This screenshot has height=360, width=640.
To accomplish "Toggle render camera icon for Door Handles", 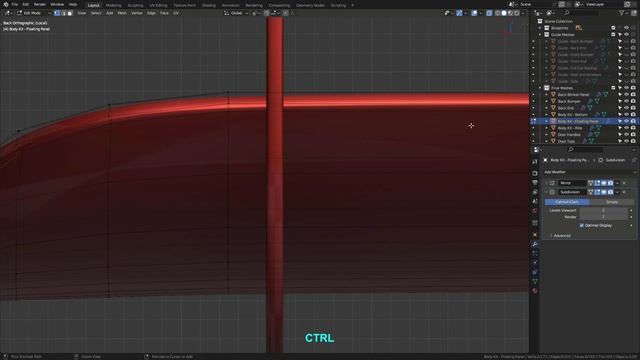I will (633, 134).
